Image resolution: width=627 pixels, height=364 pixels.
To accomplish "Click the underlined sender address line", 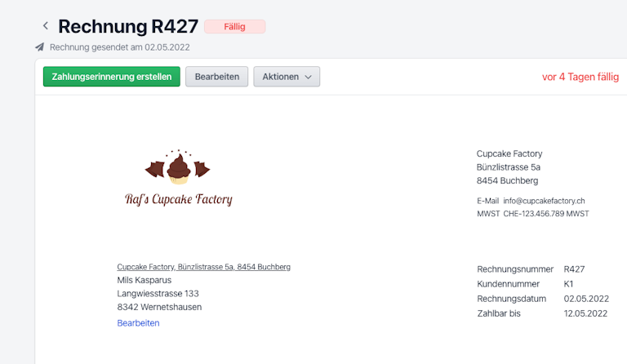I will tap(203, 267).
